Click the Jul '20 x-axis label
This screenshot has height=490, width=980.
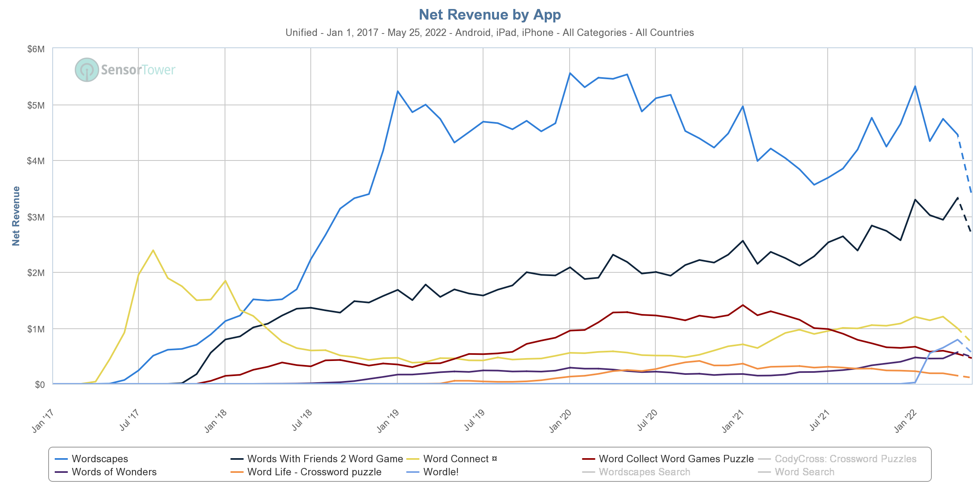click(x=647, y=420)
